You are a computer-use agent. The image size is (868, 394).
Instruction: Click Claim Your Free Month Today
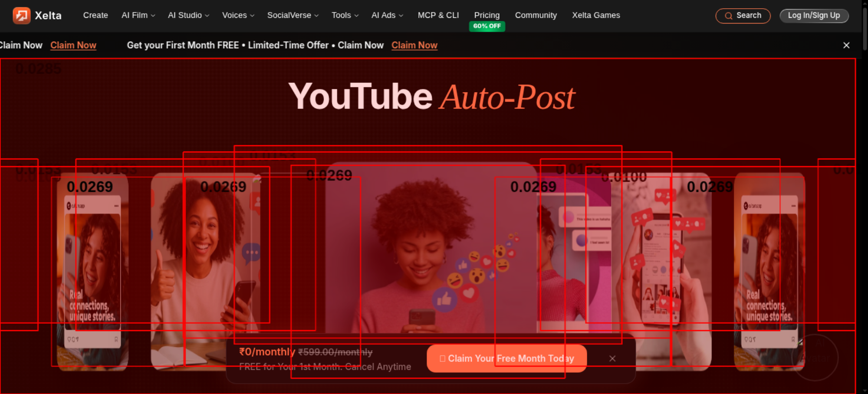pos(507,358)
